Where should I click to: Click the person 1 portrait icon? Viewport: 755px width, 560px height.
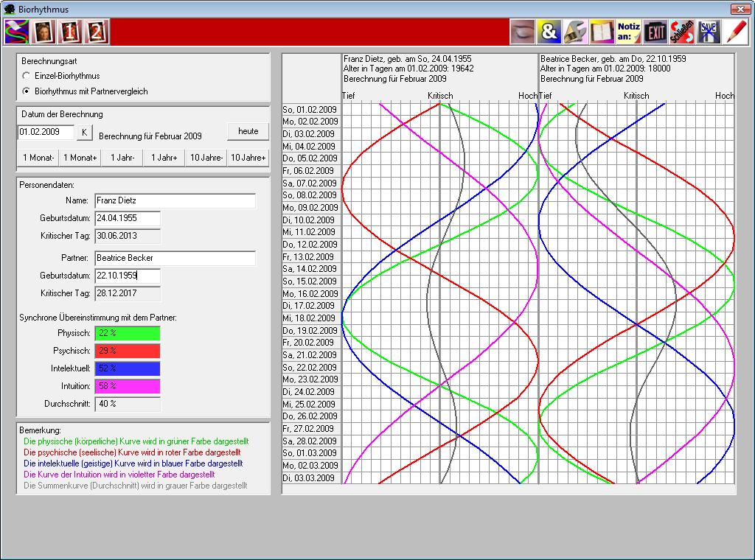[70, 32]
